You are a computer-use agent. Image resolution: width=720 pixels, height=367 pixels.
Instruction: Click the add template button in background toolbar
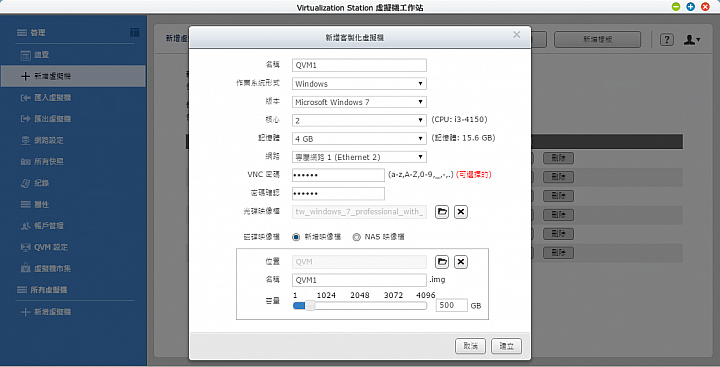tap(597, 40)
